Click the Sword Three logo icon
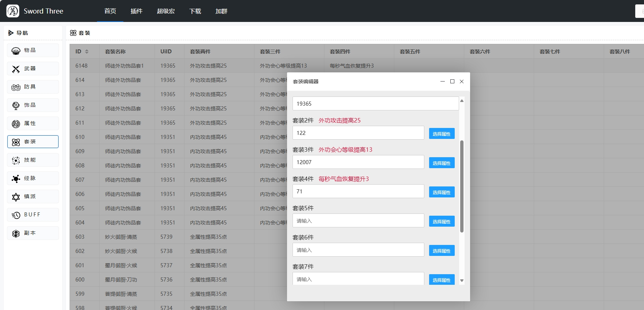 pyautogui.click(x=13, y=11)
